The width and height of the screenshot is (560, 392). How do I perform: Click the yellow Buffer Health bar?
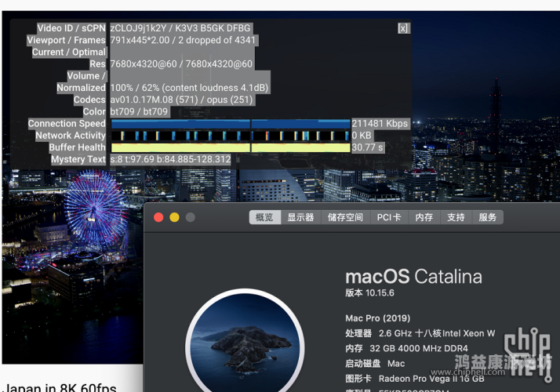coord(231,147)
